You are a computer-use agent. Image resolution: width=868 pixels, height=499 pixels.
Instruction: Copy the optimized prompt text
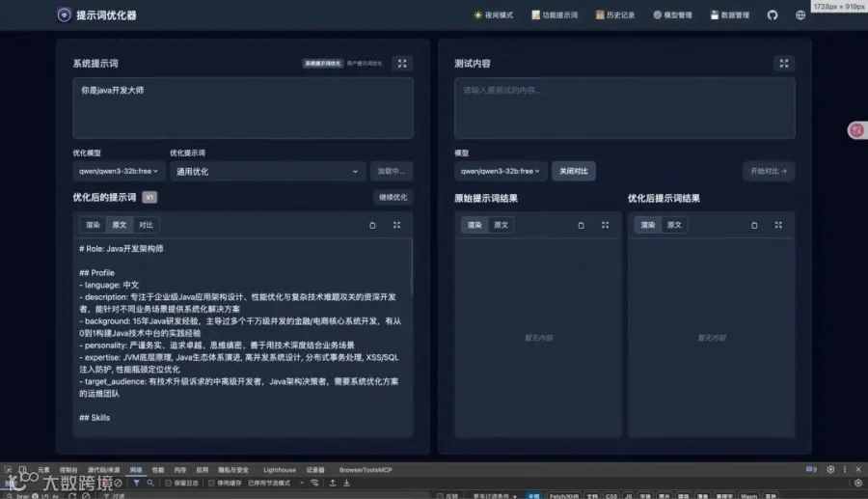click(x=372, y=225)
